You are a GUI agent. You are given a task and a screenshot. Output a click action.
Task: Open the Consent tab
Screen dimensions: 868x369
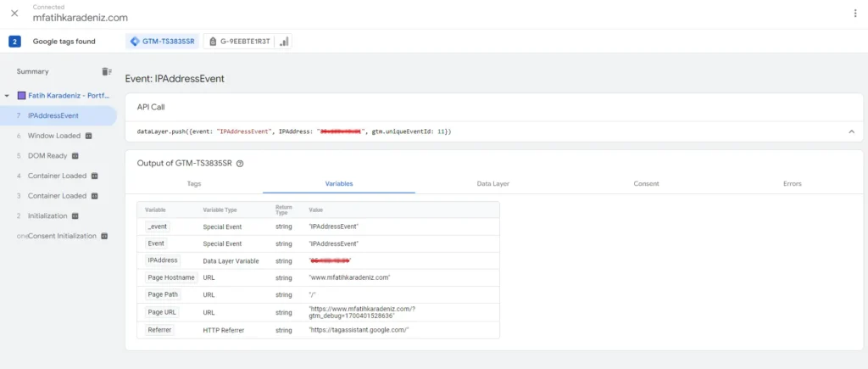pyautogui.click(x=648, y=183)
